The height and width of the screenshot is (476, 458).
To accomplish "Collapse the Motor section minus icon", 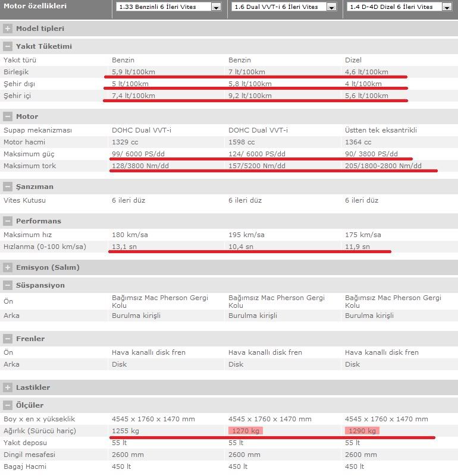I will click(8, 116).
